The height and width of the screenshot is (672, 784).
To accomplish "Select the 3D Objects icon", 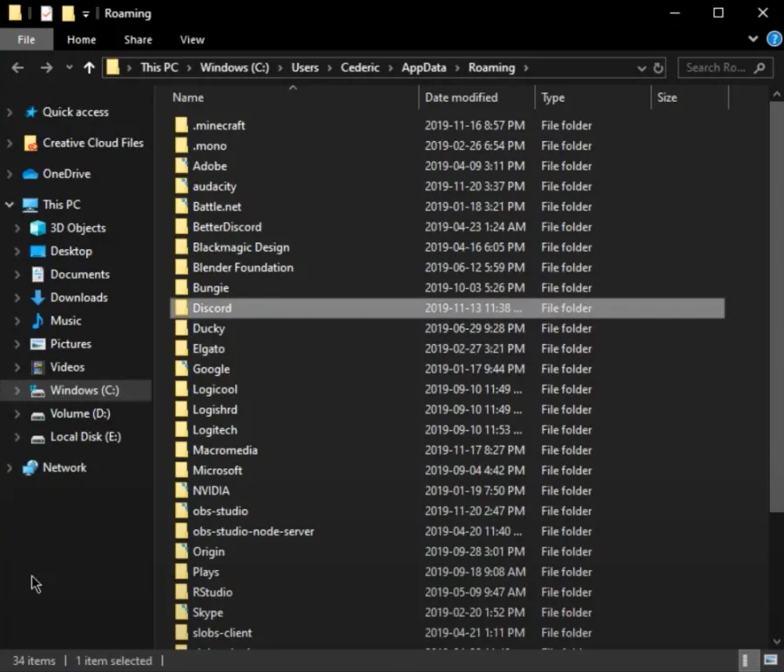I will point(38,228).
